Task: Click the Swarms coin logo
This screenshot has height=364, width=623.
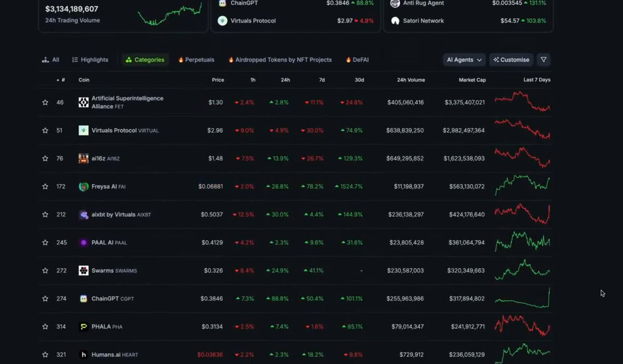Action: (84, 271)
